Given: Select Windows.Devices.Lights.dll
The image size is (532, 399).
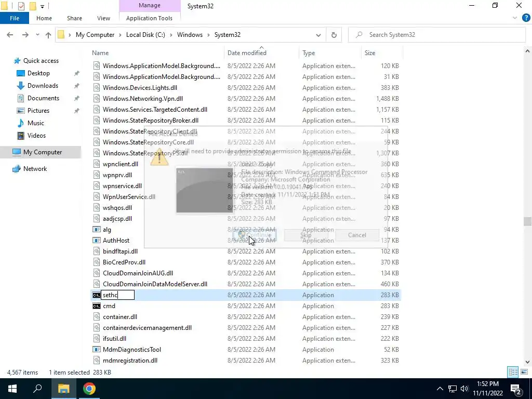Looking at the screenshot, I should [140, 88].
